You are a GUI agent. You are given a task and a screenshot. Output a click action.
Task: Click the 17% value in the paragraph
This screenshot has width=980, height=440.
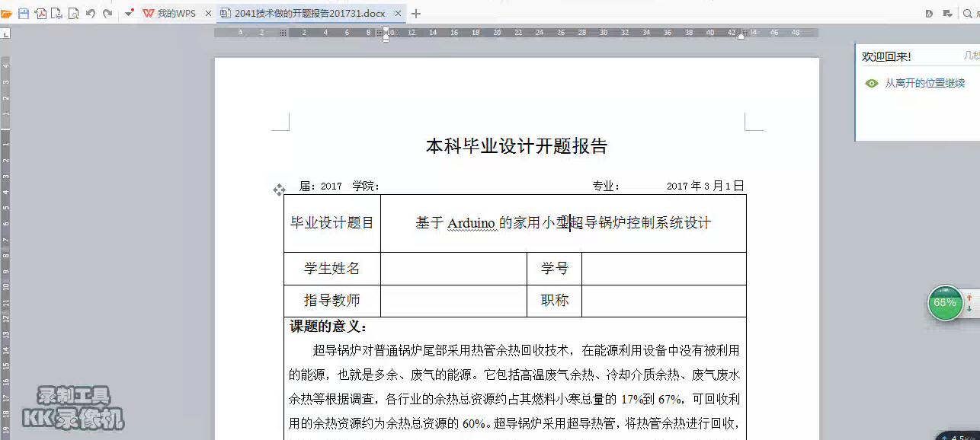click(632, 400)
